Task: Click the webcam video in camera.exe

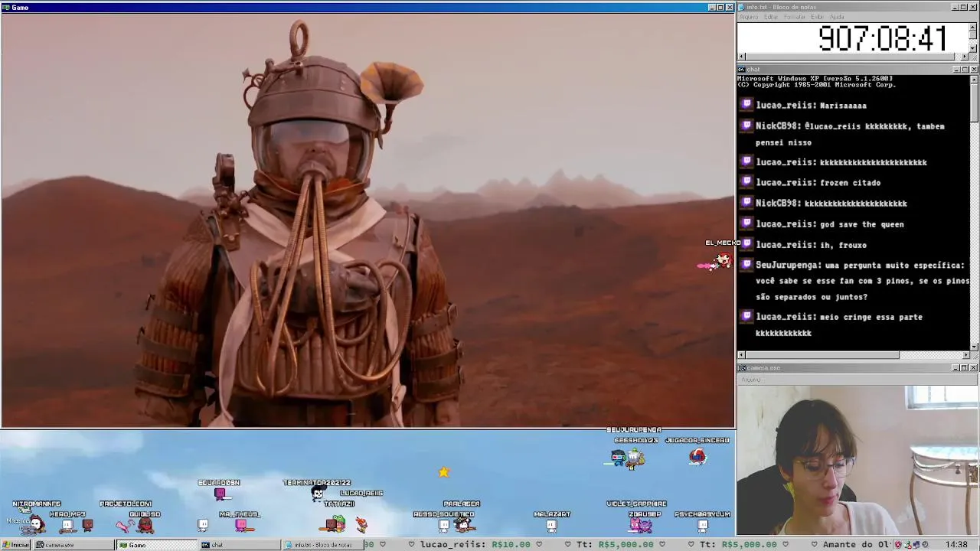Action: 857,461
